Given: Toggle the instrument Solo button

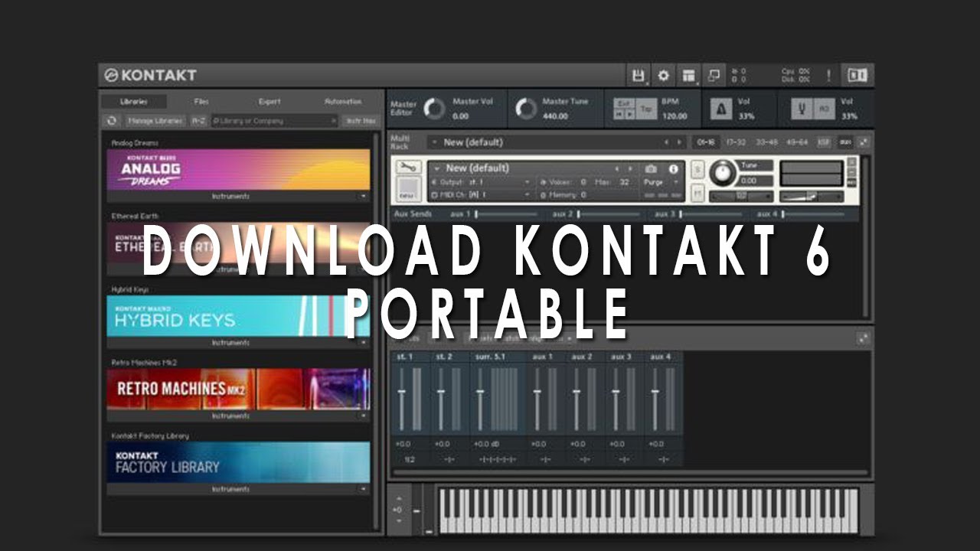Looking at the screenshot, I should pos(698,168).
